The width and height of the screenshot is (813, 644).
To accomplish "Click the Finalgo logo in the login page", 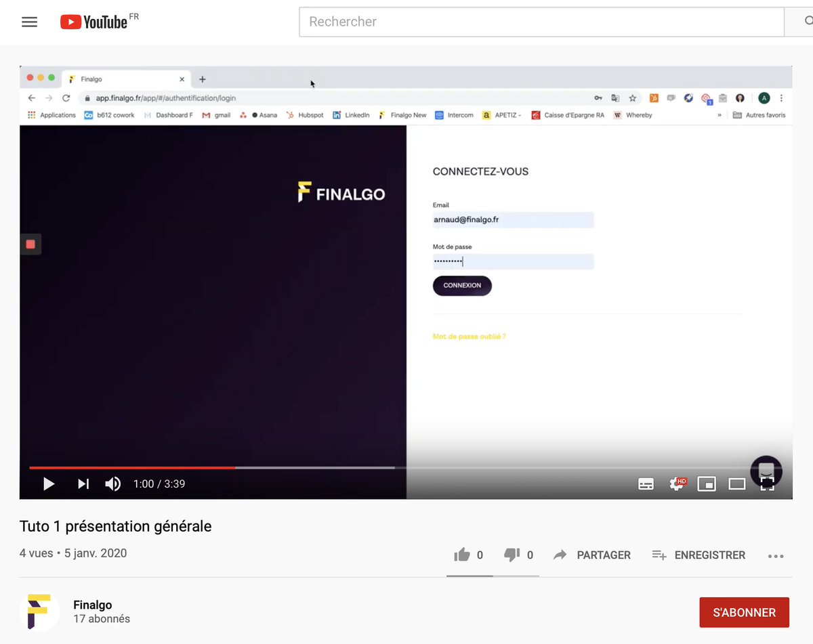I will [341, 193].
